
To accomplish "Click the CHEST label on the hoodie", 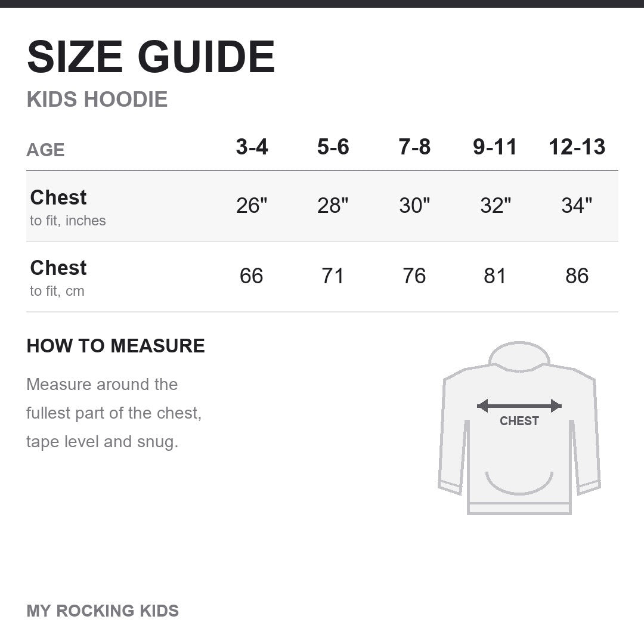I will (519, 421).
